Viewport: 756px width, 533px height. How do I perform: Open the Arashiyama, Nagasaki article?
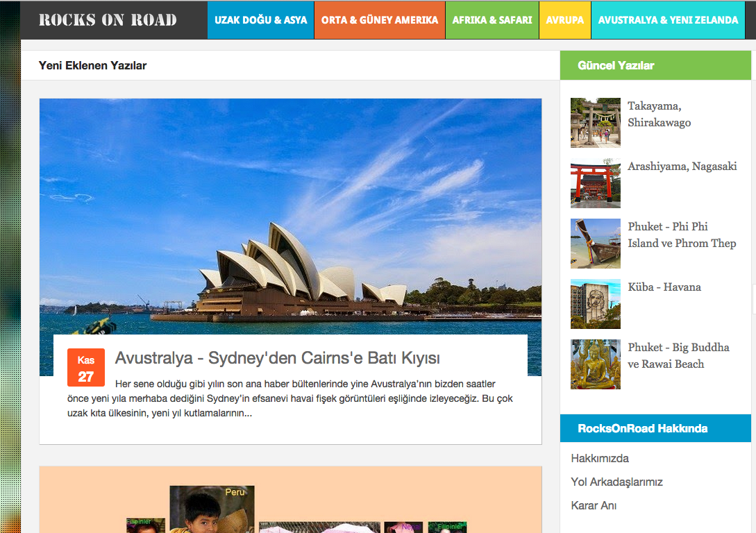click(682, 167)
